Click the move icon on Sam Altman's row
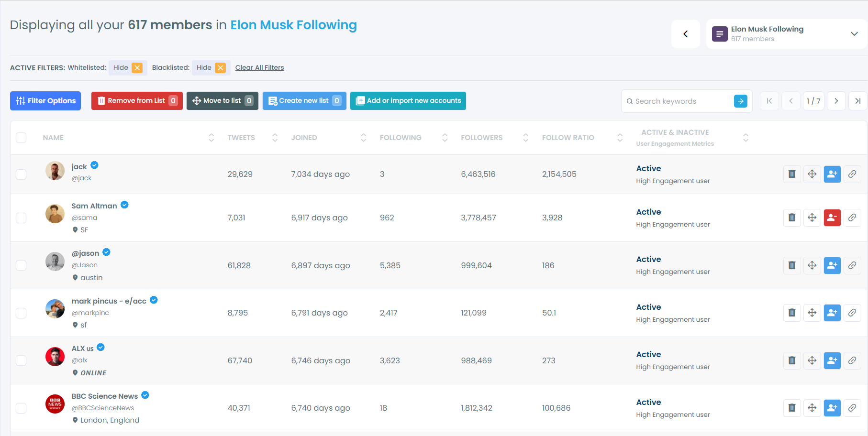The image size is (868, 436). pos(812,218)
